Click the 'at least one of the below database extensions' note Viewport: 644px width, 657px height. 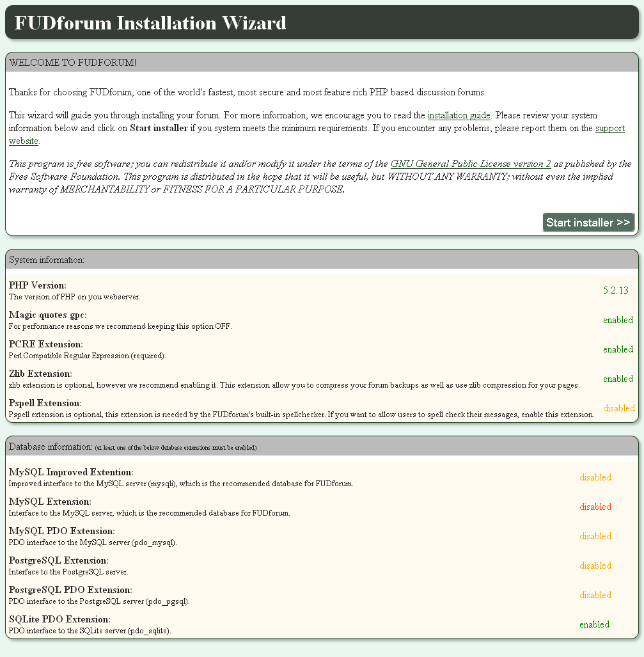click(176, 448)
